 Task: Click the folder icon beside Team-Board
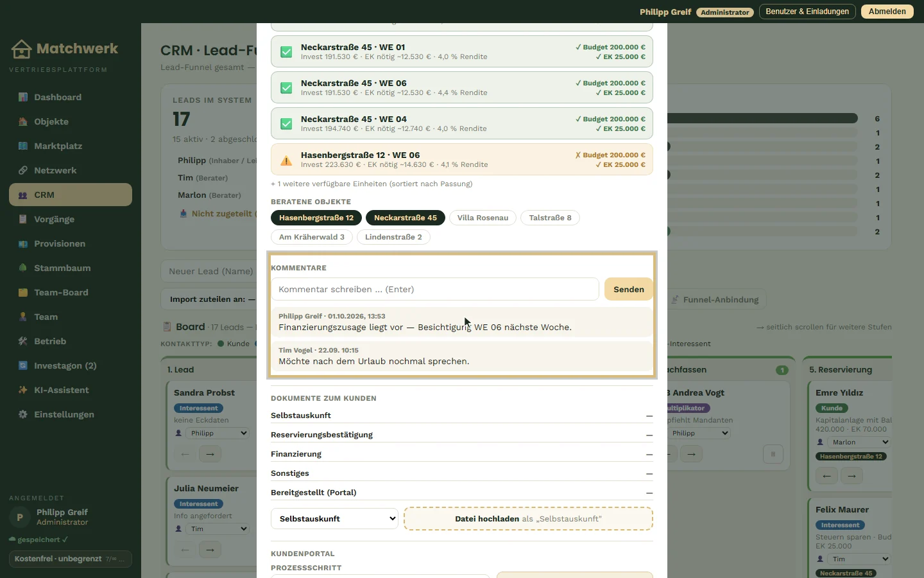23,292
